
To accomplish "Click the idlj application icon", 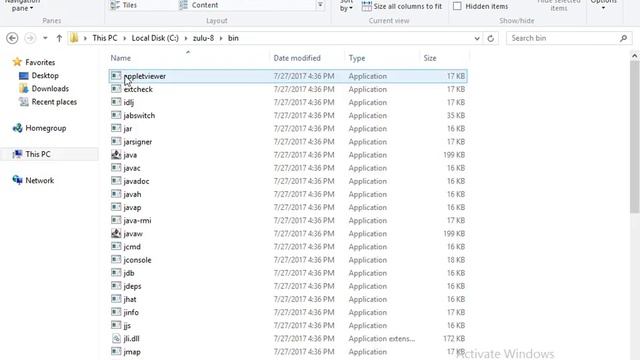I will [x=116, y=102].
